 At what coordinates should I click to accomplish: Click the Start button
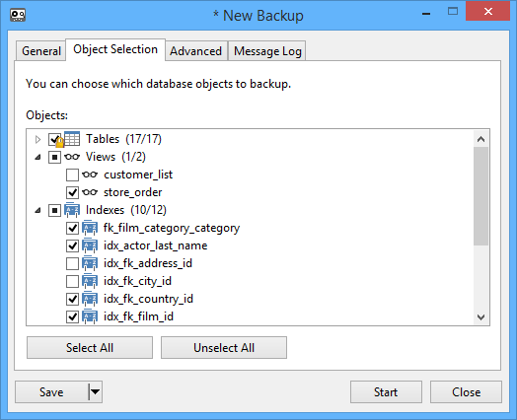tap(386, 392)
